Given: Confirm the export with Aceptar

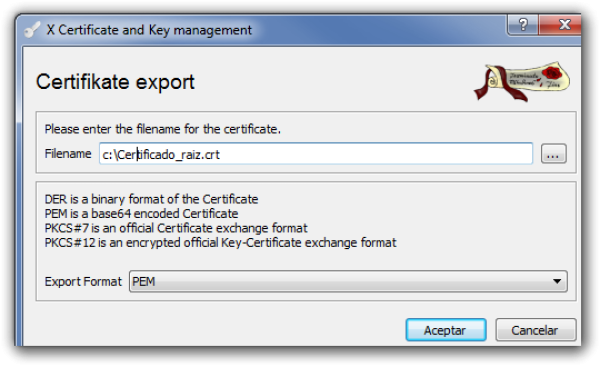Looking at the screenshot, I should (x=446, y=330).
